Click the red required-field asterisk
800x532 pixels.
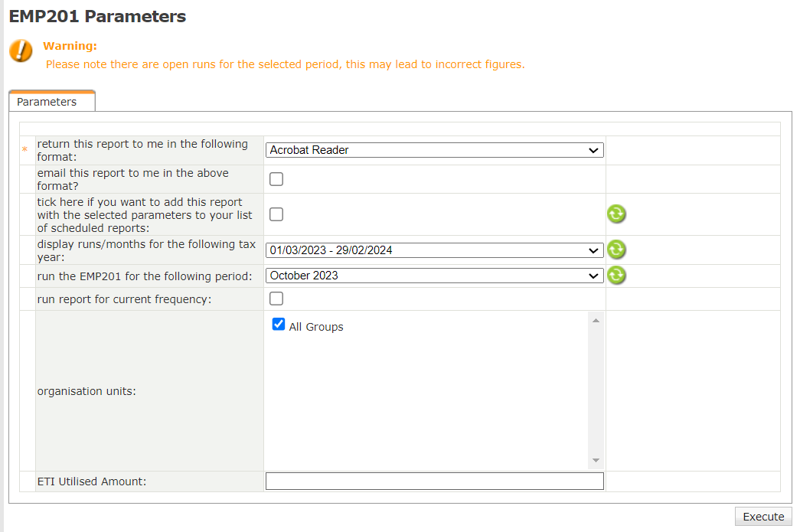point(24,150)
